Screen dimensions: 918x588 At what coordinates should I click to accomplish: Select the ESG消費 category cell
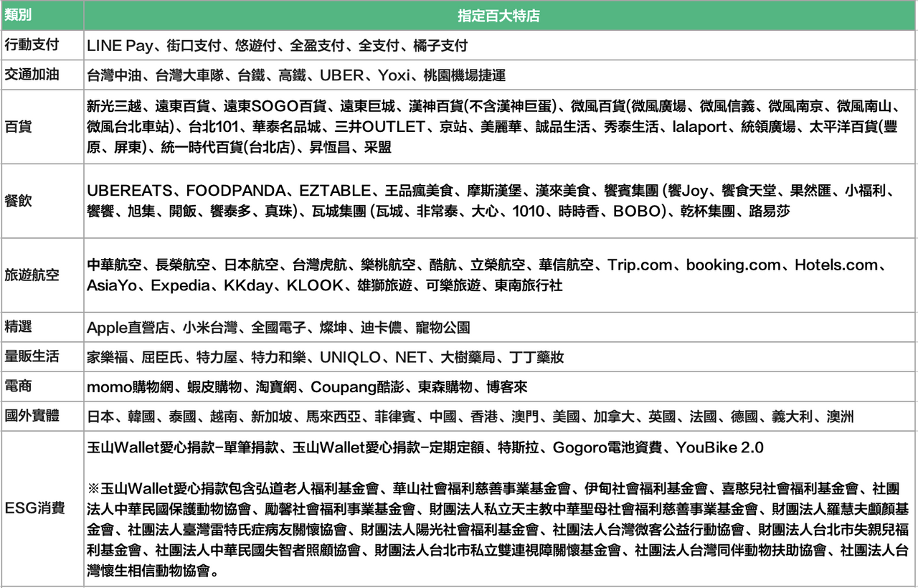[42, 508]
